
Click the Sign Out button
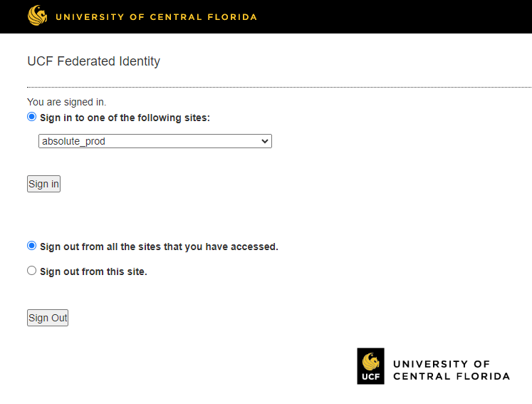point(48,318)
